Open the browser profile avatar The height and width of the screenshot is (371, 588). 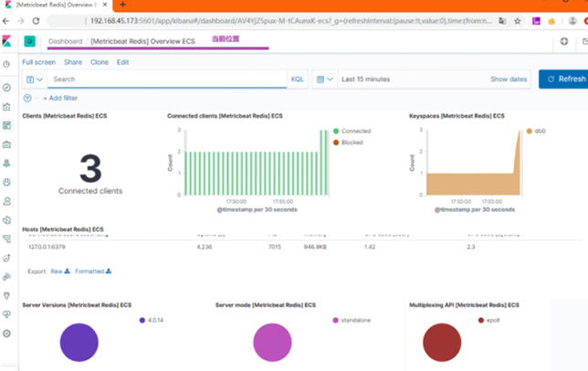coord(572,21)
